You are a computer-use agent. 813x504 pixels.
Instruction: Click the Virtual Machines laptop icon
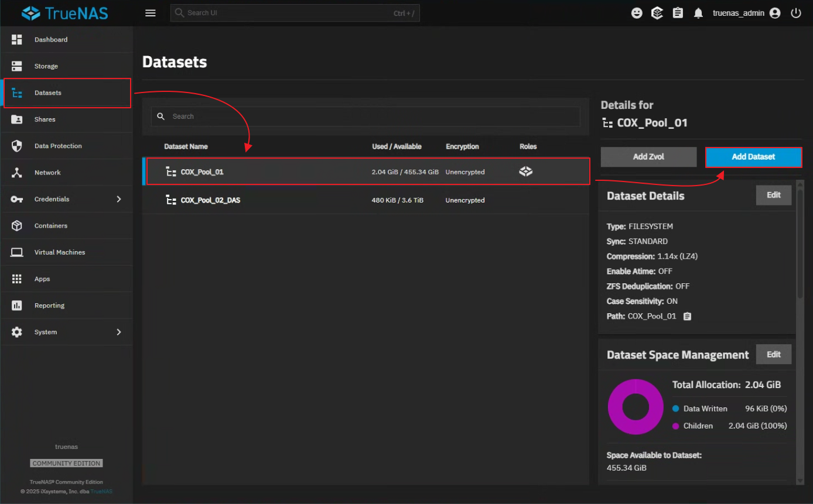point(17,252)
